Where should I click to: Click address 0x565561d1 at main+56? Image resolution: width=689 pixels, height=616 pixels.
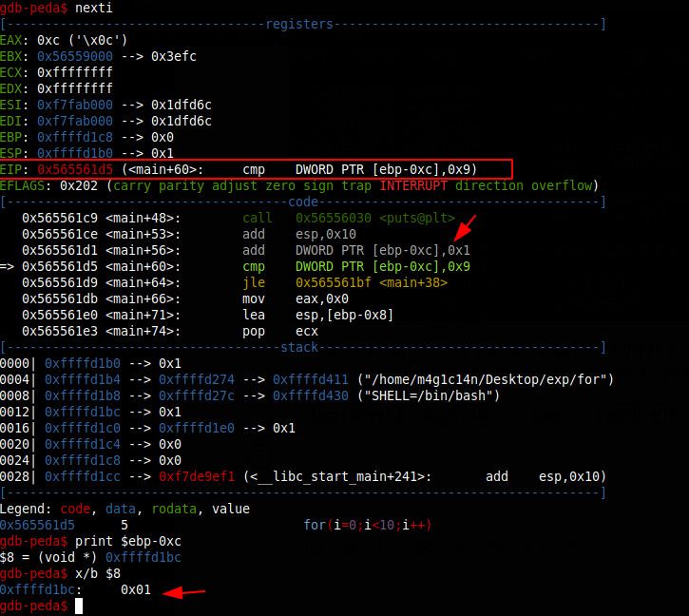tap(60, 251)
